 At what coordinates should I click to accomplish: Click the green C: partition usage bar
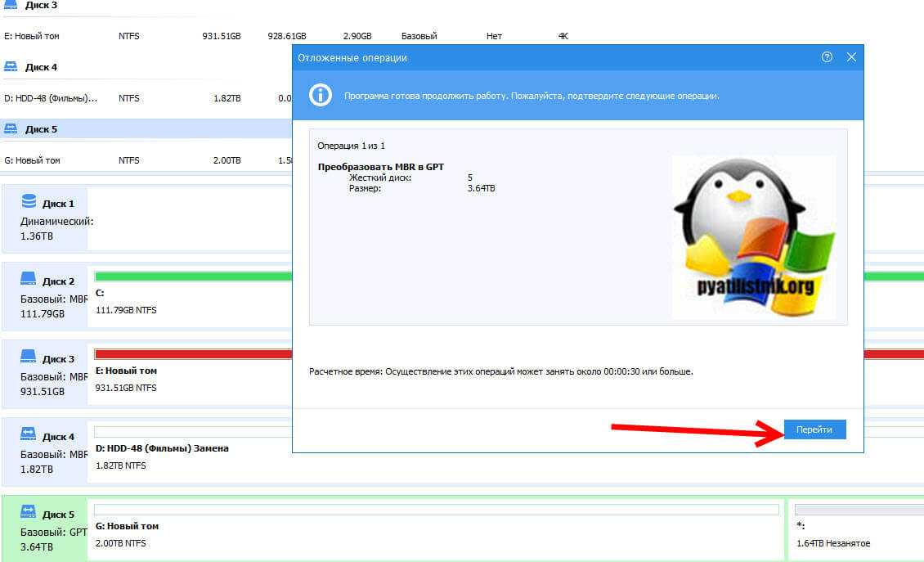pyautogui.click(x=193, y=277)
